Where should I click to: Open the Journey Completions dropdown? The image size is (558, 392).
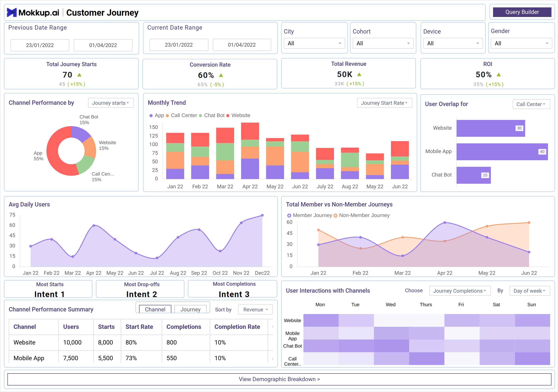[460, 291]
